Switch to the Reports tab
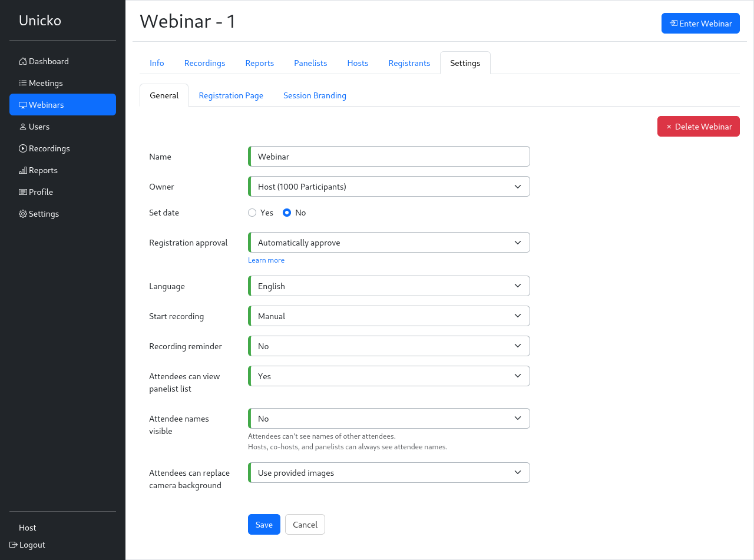Viewport: 754px width, 560px height. tap(260, 63)
